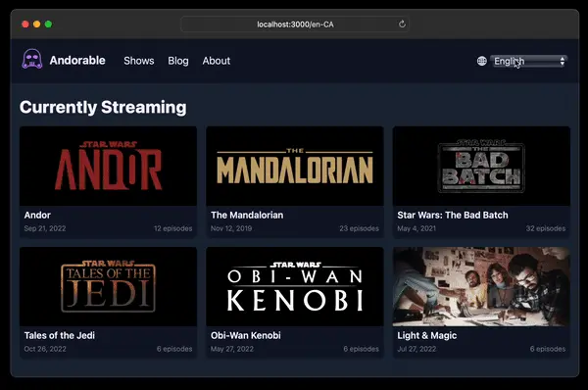Open the Light & Magic photo thumbnail
This screenshot has height=390, width=588.
(x=481, y=286)
